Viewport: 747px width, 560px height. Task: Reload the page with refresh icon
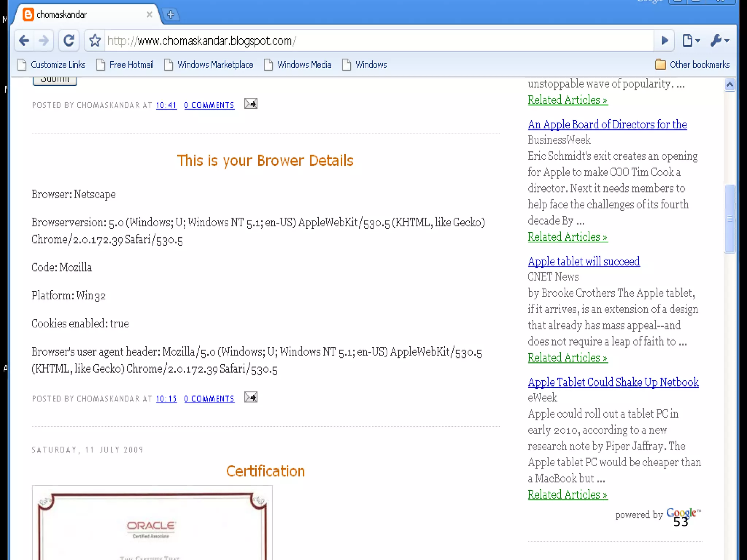69,40
